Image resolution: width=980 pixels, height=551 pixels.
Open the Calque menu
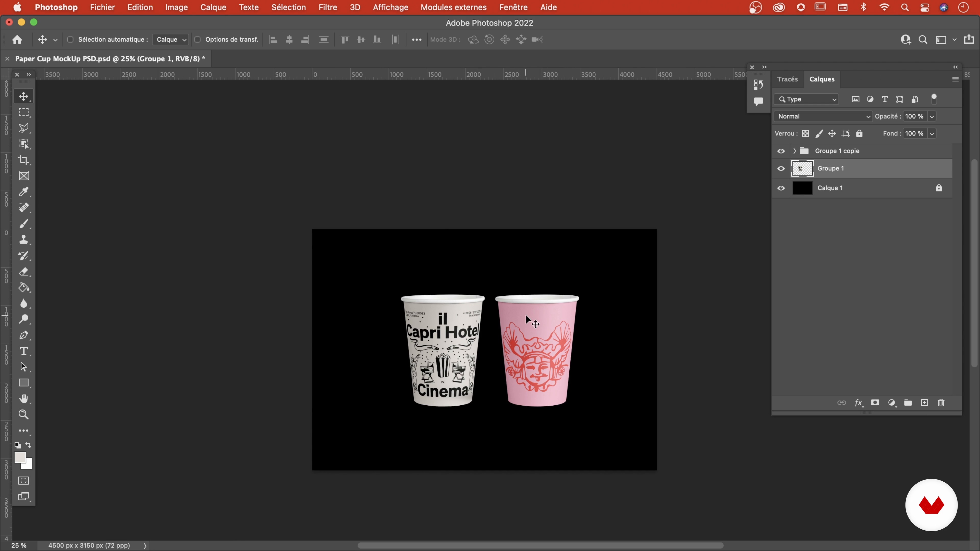[x=213, y=7]
